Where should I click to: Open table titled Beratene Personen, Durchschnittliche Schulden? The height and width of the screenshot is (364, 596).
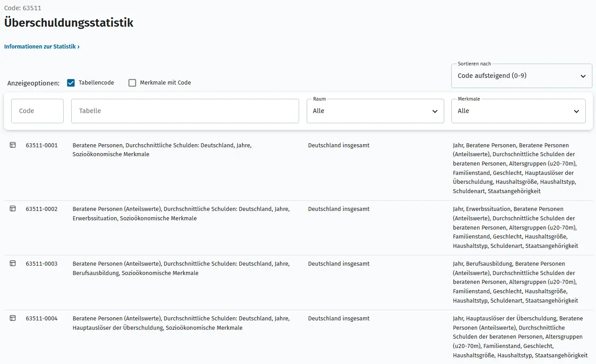click(162, 150)
